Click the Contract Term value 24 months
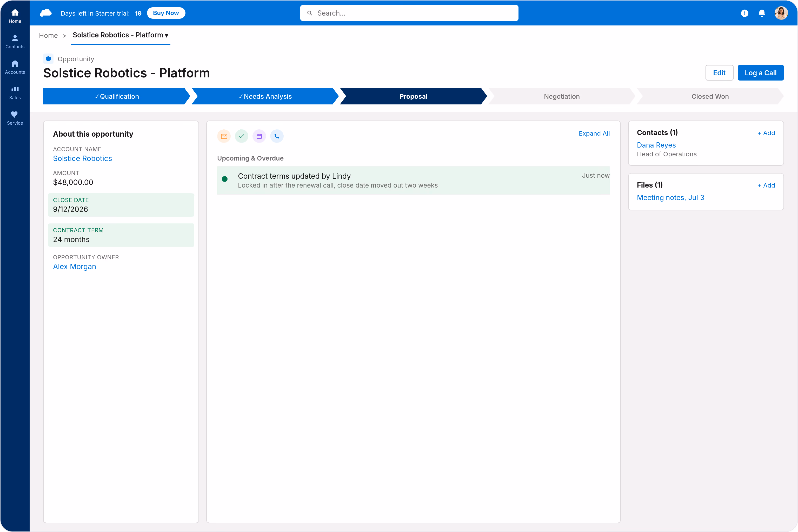The image size is (798, 532). click(71, 240)
